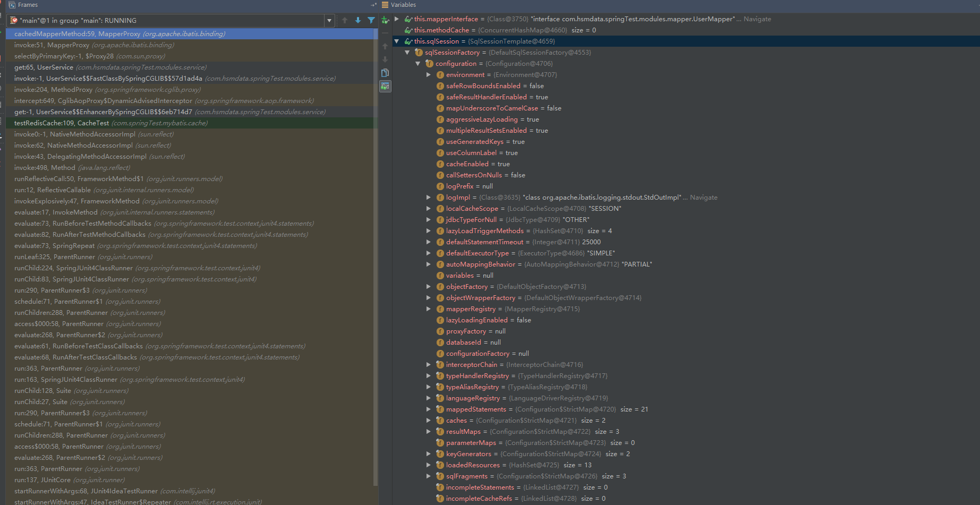Click field icon next to cacheEnabled

tap(440, 164)
